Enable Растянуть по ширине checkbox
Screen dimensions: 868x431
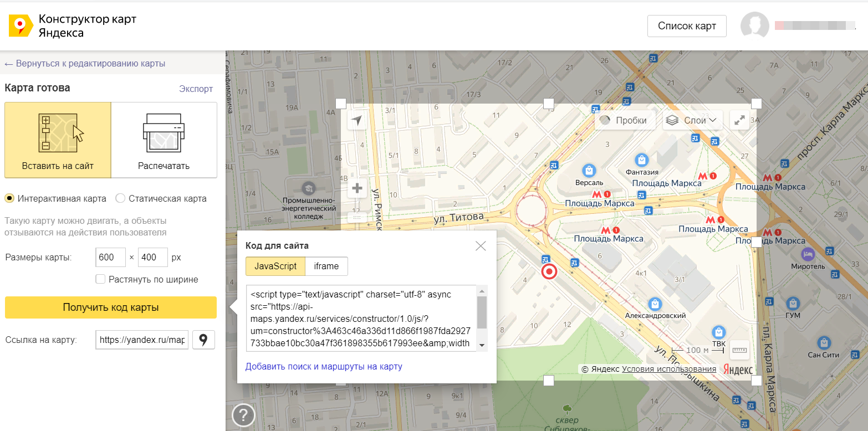pos(100,279)
